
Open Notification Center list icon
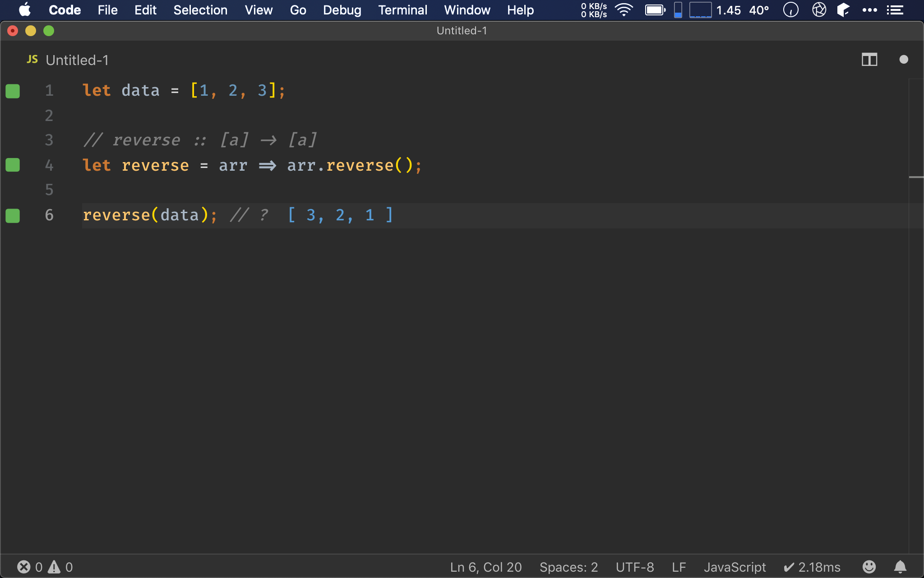point(895,10)
